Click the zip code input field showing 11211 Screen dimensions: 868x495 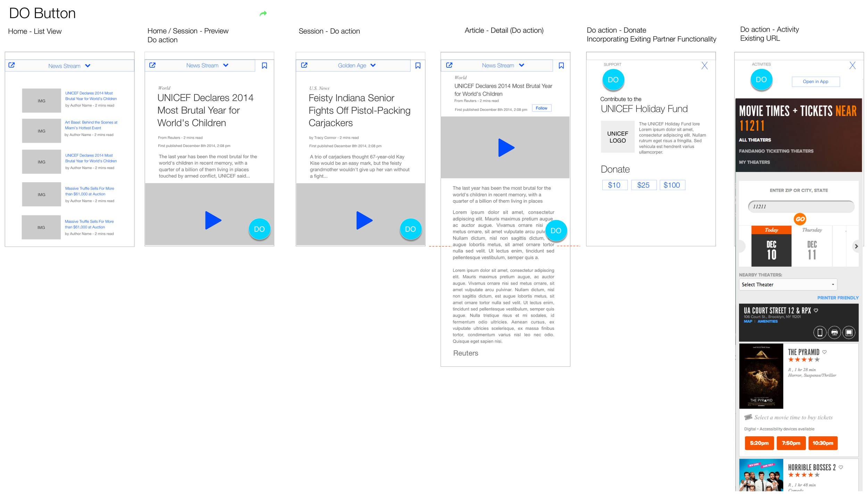(x=801, y=206)
